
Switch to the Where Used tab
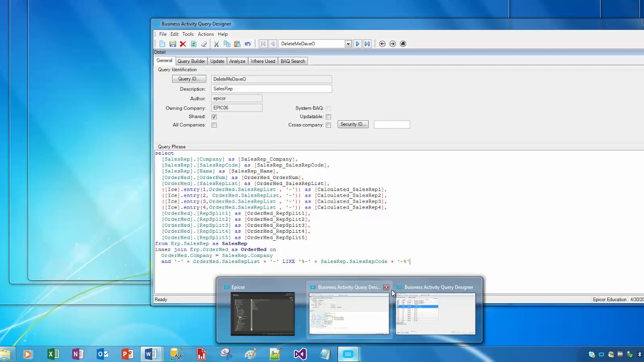(263, 61)
